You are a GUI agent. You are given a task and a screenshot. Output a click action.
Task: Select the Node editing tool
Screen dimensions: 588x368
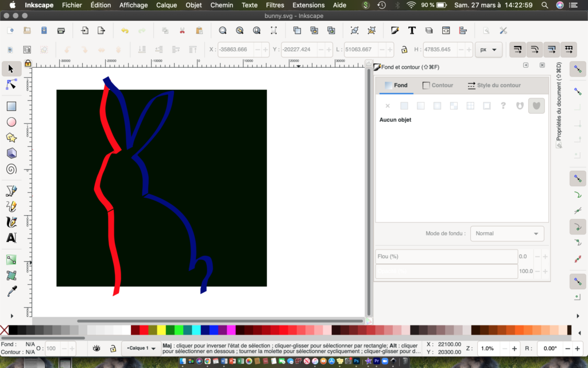tap(11, 85)
